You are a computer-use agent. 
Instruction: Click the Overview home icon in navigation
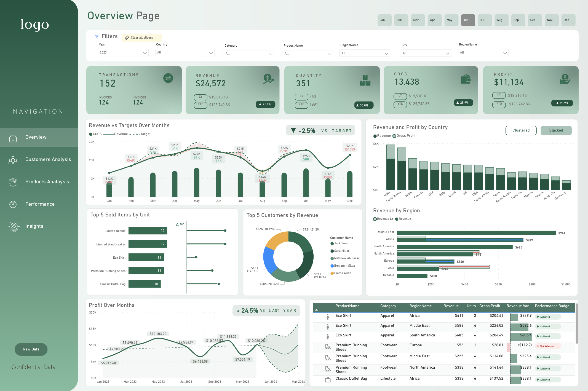[13, 138]
